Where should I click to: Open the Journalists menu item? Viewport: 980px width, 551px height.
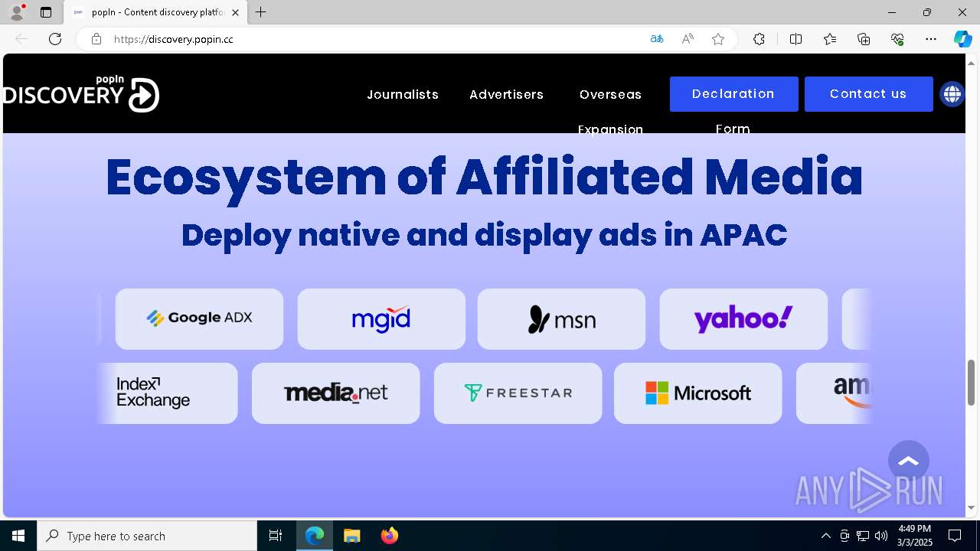(403, 94)
